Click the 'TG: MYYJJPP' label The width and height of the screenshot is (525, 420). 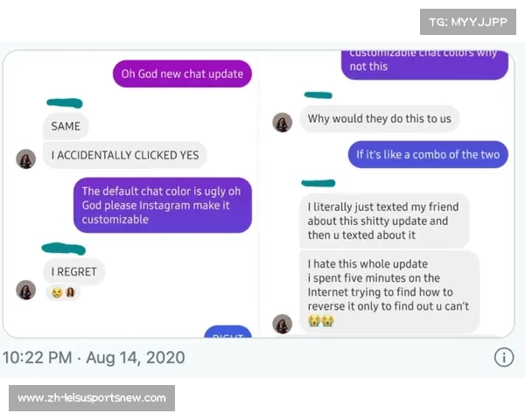[x=468, y=22]
